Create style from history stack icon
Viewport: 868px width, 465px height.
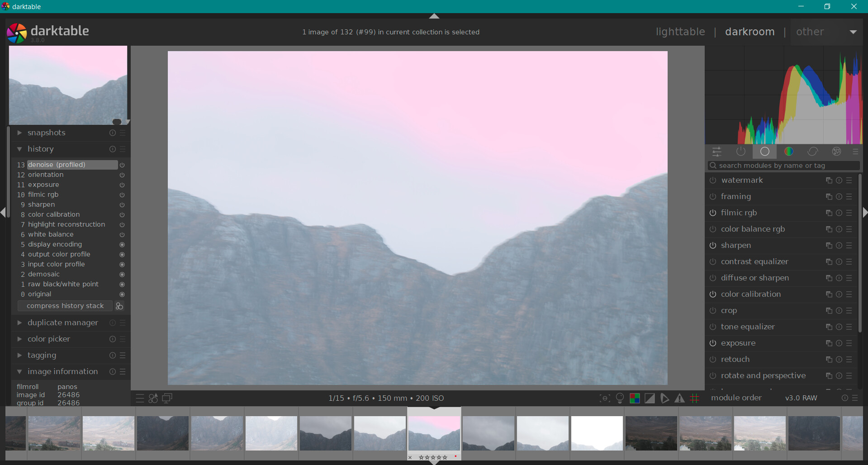pyautogui.click(x=119, y=306)
